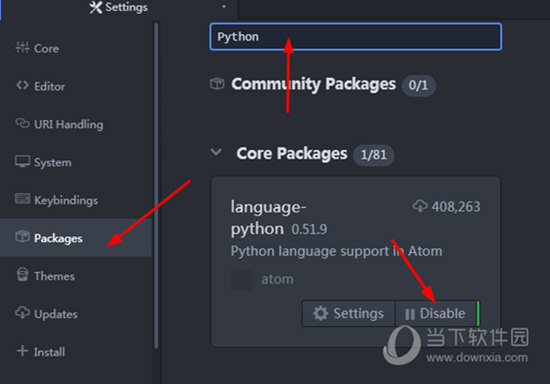550x384 pixels.
Task: Click the modified dot on Settings tab
Action: pyautogui.click(x=224, y=6)
